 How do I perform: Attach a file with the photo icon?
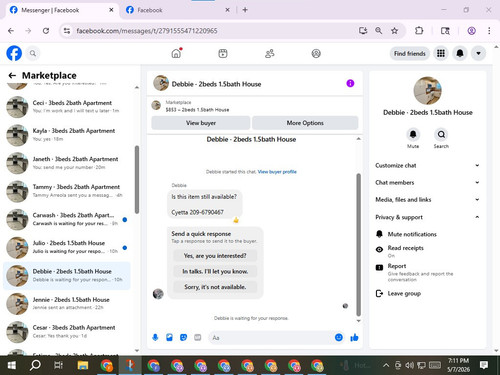[169, 338]
